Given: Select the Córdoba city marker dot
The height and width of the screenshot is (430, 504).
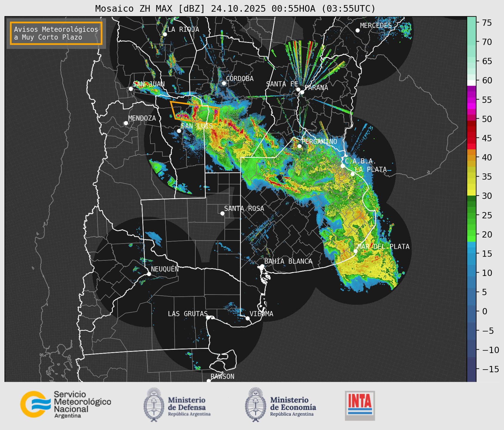Looking at the screenshot, I should tap(224, 83).
